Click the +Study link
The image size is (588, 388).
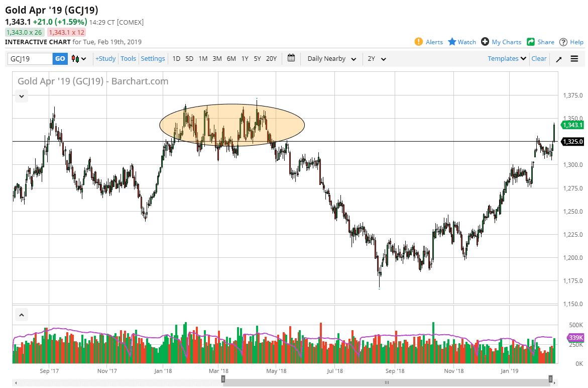click(x=105, y=59)
